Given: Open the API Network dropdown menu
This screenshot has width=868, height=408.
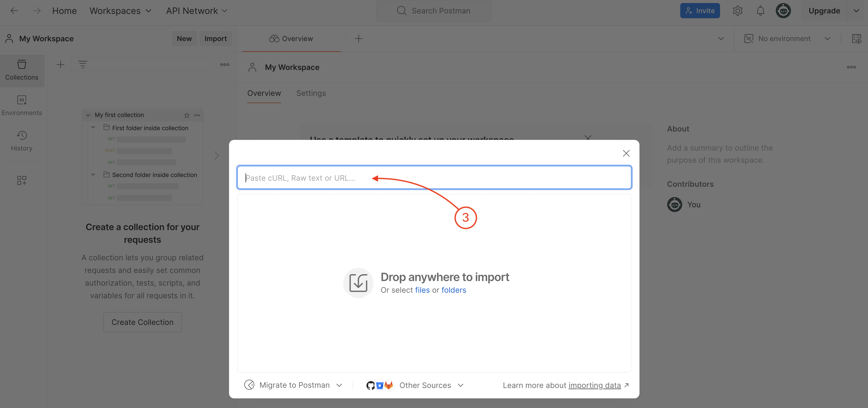Looking at the screenshot, I should coord(196,11).
